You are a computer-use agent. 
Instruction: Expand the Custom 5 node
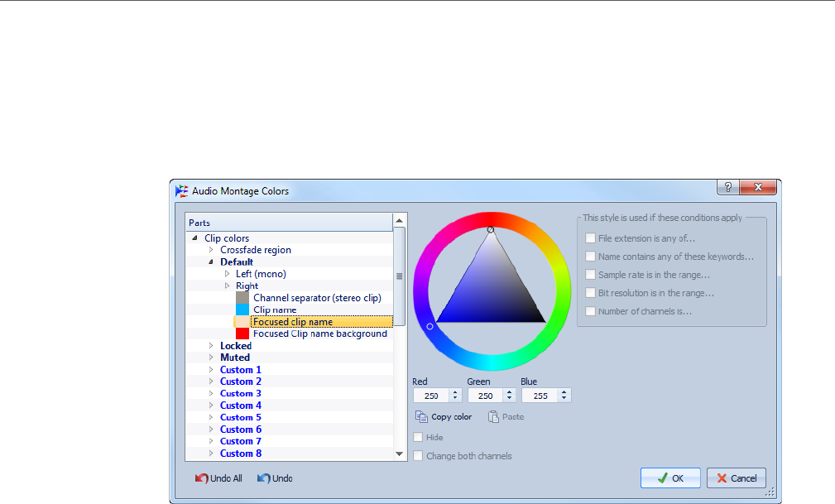tap(211, 417)
